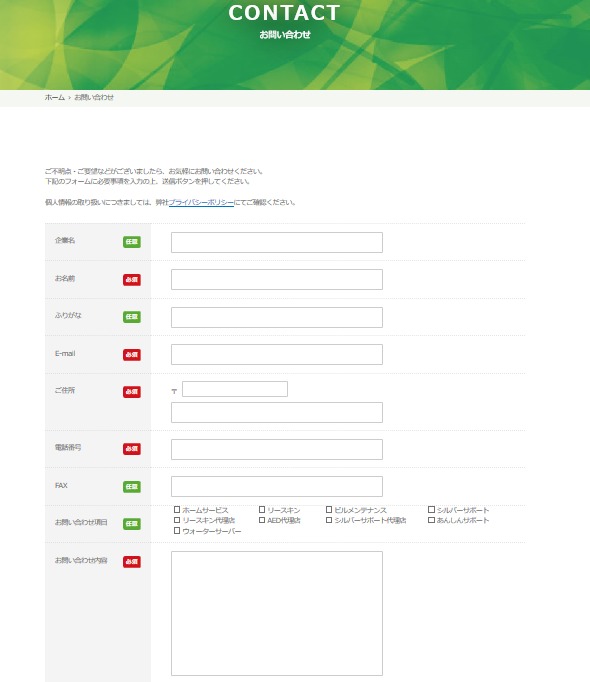Select the シルバーサポート checkbox
This screenshot has width=590, height=682.
431,509
